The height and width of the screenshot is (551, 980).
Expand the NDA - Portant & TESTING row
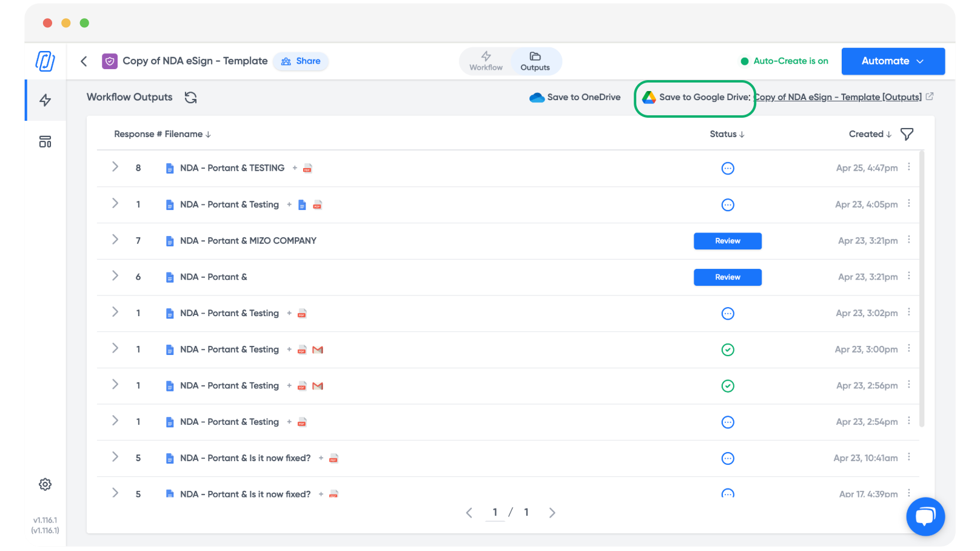click(x=115, y=167)
